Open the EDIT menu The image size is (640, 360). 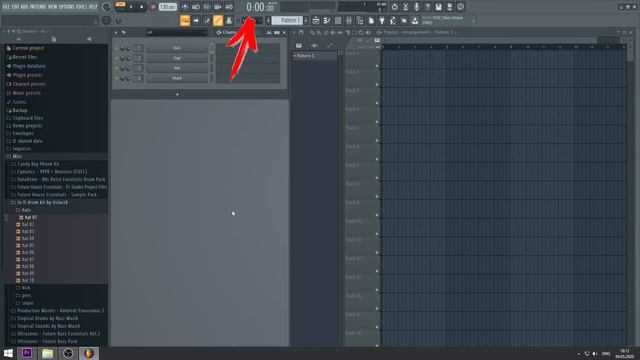click(x=15, y=7)
